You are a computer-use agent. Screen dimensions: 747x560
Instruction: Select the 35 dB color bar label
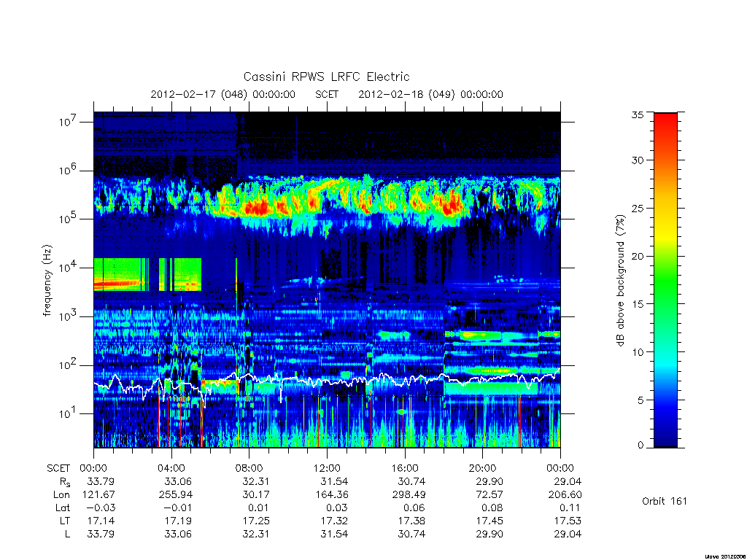pos(638,114)
